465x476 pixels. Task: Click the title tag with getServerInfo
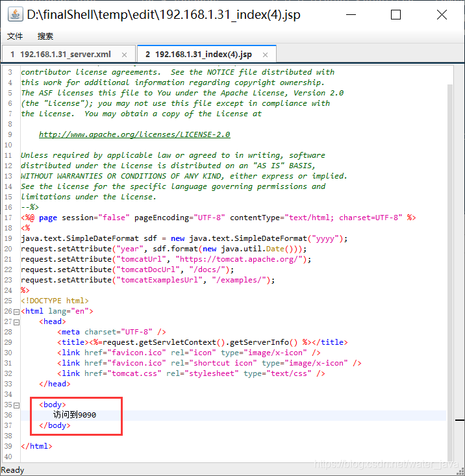[203, 342]
